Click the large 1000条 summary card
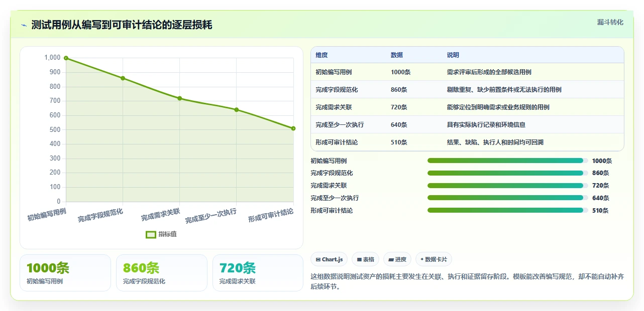The image size is (644, 311). click(x=65, y=273)
